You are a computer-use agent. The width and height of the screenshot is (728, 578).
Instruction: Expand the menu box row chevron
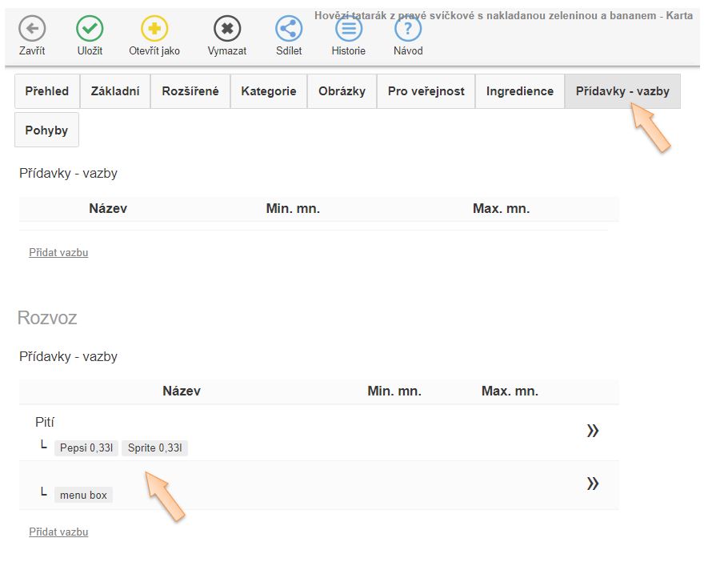click(x=592, y=484)
